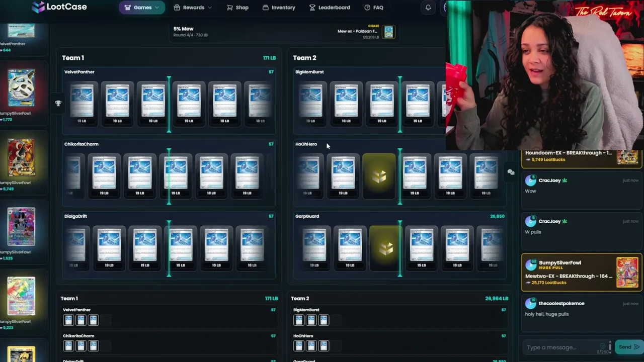The image size is (644, 362).
Task: Click the 25,170 LootBucks value in chat
Action: point(549,283)
